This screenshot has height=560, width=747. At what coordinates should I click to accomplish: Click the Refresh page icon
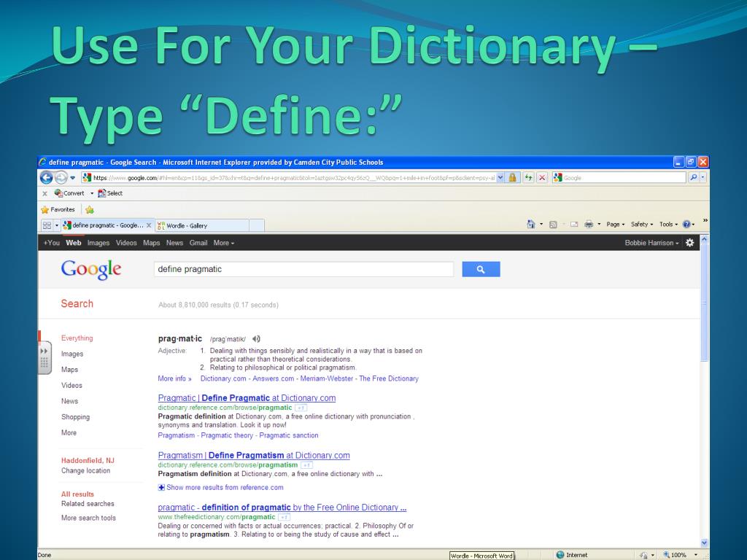(x=528, y=178)
